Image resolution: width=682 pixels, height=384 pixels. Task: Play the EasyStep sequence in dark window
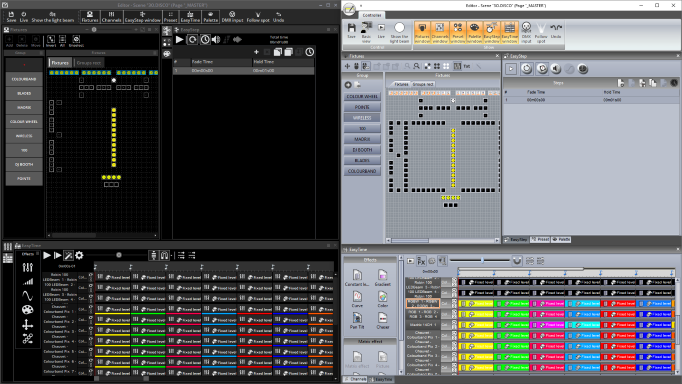179,40
